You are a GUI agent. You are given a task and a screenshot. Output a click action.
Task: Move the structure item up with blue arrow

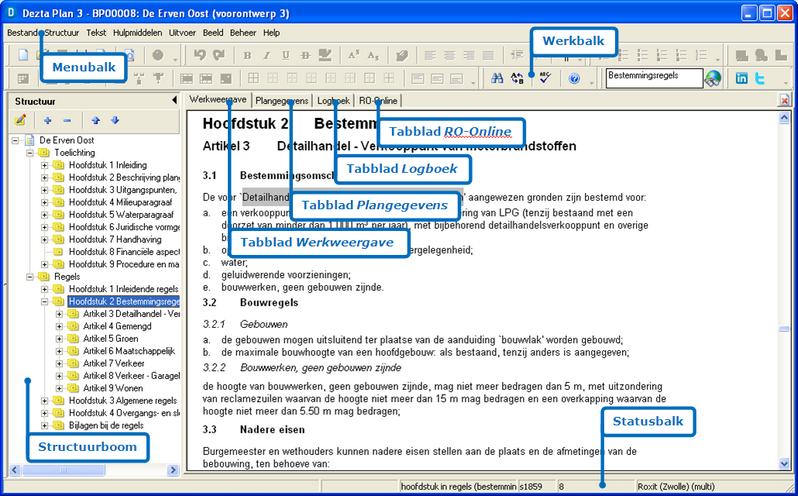96,121
